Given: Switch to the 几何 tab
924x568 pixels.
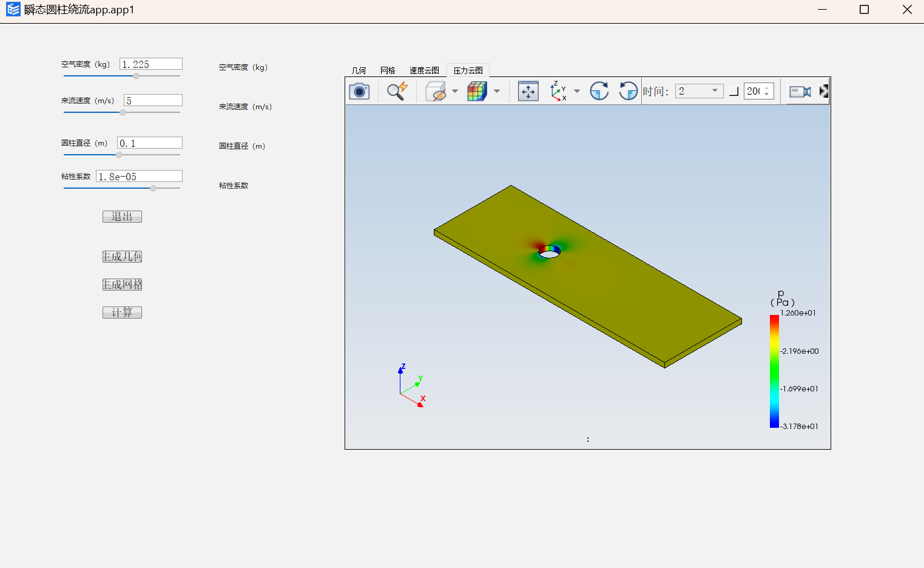Looking at the screenshot, I should tap(359, 70).
